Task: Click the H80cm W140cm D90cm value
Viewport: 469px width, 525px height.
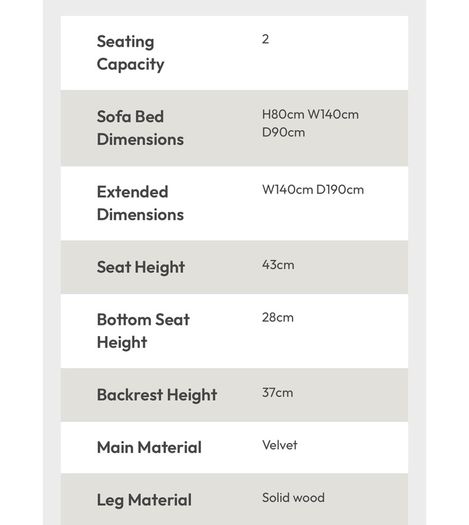Action: 310,123
